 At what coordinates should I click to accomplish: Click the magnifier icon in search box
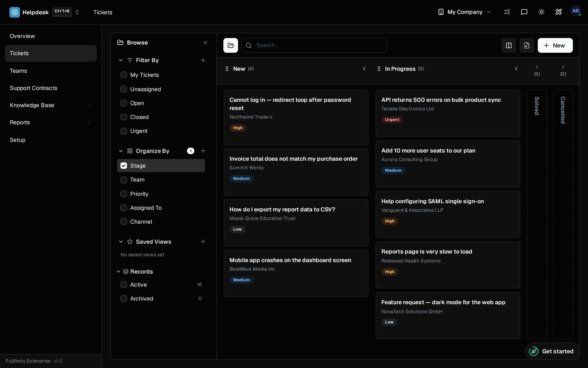pyautogui.click(x=248, y=45)
